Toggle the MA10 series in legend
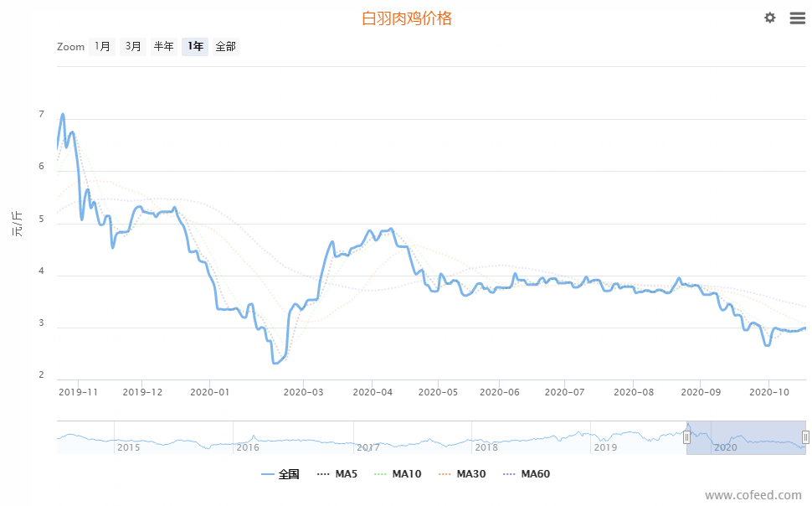 pos(397,474)
